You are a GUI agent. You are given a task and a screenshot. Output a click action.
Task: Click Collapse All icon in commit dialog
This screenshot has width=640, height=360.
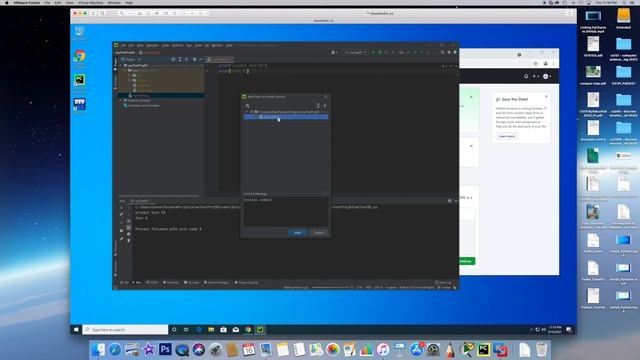point(324,106)
